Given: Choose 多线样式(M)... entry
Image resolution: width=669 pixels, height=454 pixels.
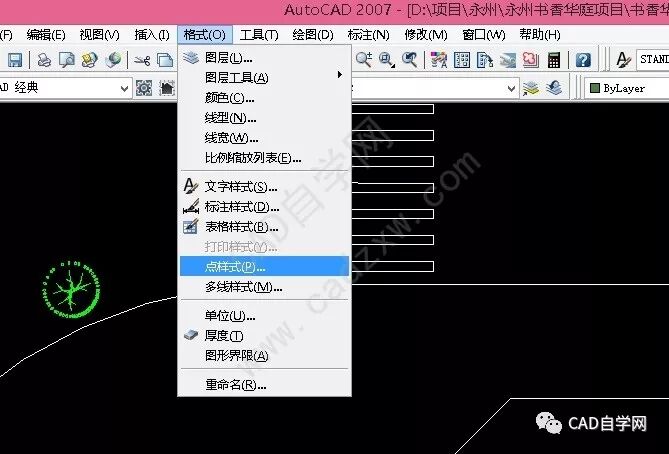Looking at the screenshot, I should pyautogui.click(x=264, y=287).
